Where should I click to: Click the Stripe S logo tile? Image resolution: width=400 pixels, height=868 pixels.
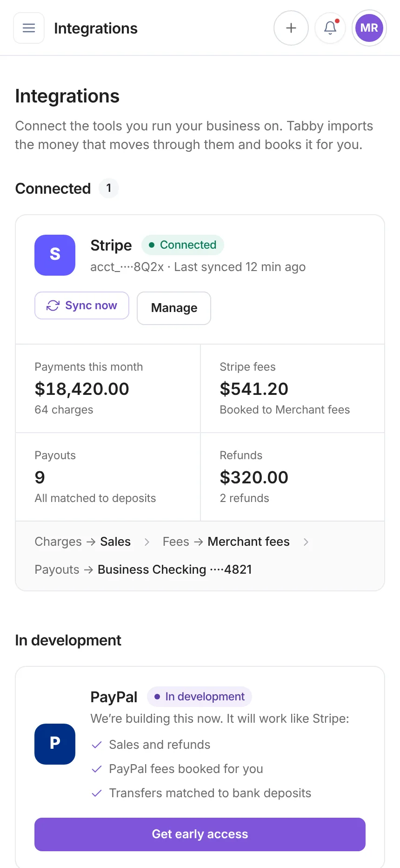55,255
